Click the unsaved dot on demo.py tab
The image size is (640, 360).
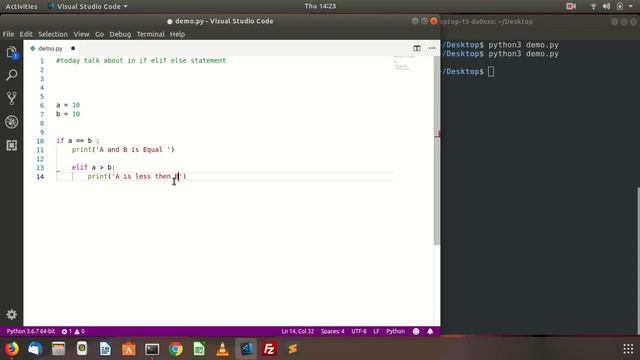[73, 48]
